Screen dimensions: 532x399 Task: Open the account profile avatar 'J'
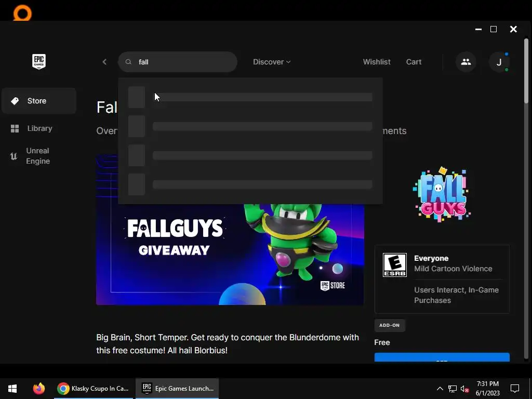point(499,62)
